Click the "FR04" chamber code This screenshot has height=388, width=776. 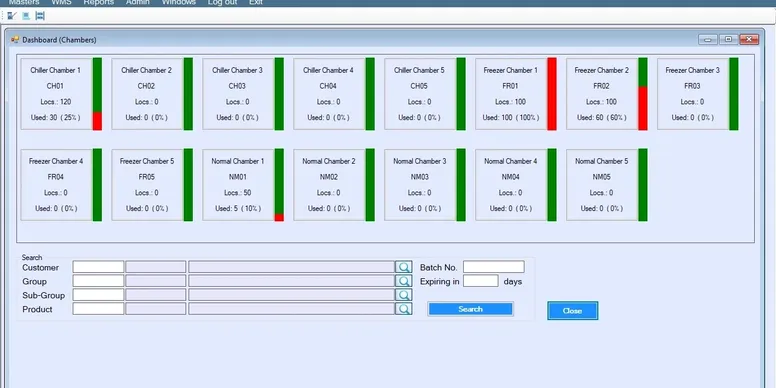click(x=56, y=177)
